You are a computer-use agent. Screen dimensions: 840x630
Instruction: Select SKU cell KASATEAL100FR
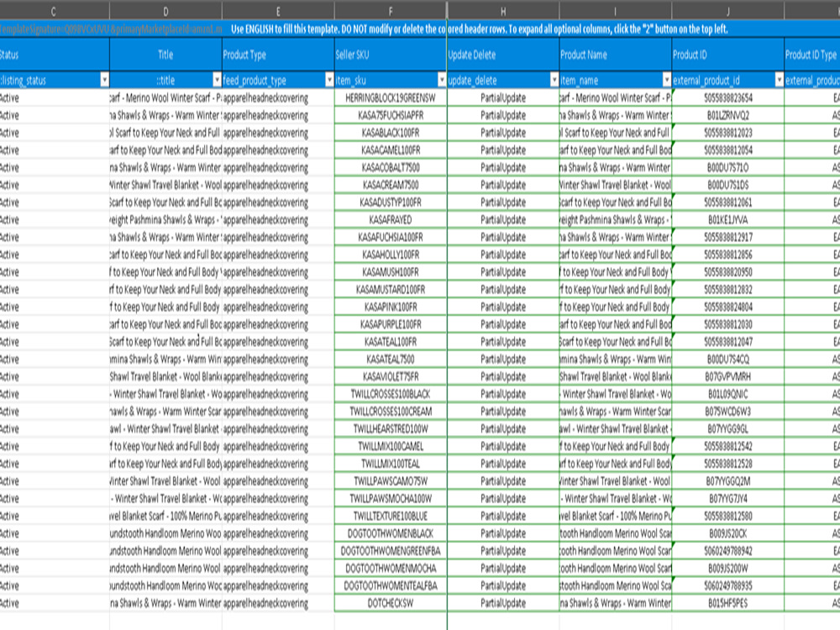pyautogui.click(x=391, y=341)
